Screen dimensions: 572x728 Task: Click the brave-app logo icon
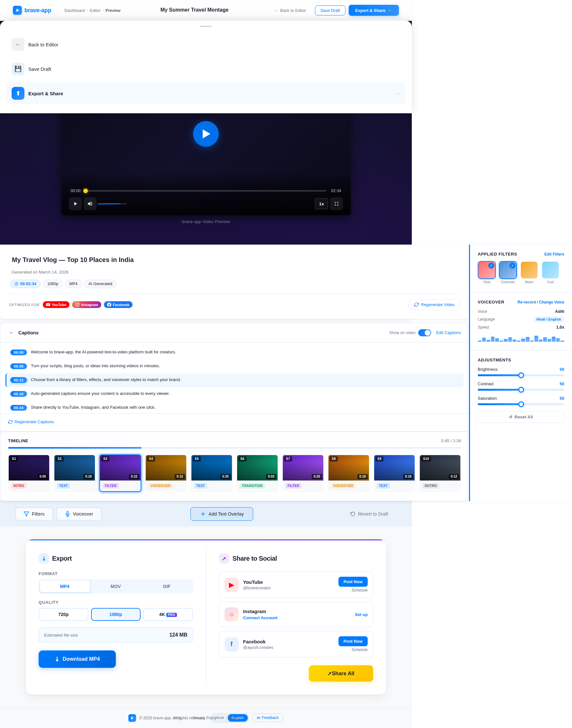point(17,10)
